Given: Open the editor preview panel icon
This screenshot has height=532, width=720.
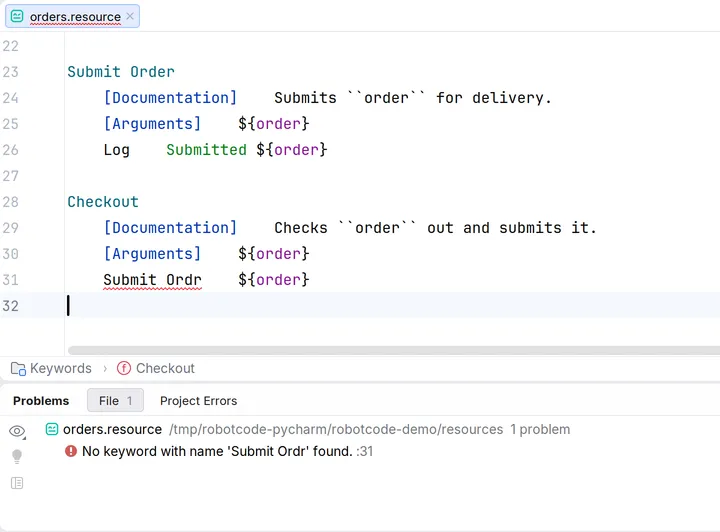Looking at the screenshot, I should pos(17,483).
